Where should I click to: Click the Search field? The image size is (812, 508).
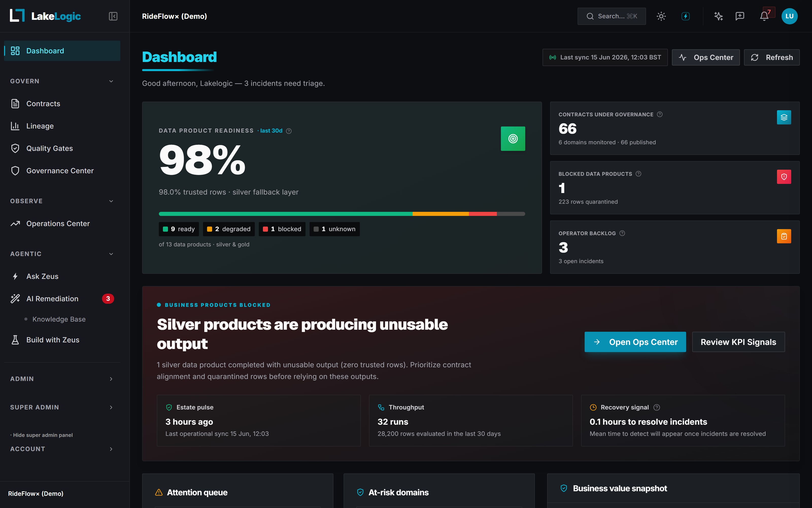[611, 16]
